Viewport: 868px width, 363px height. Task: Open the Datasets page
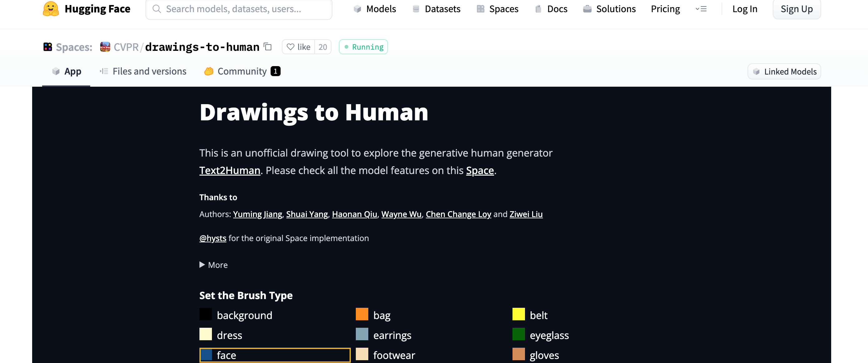(x=436, y=9)
